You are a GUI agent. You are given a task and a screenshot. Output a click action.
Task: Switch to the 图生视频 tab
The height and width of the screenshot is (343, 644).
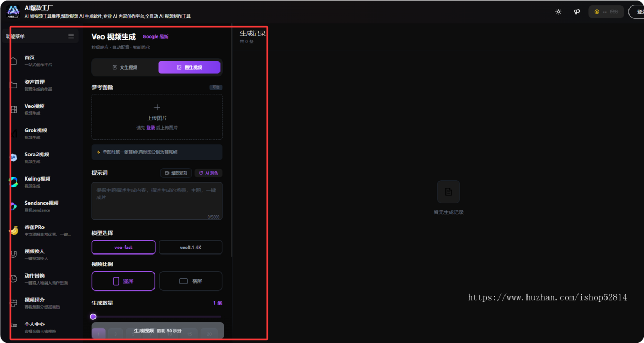pyautogui.click(x=189, y=68)
